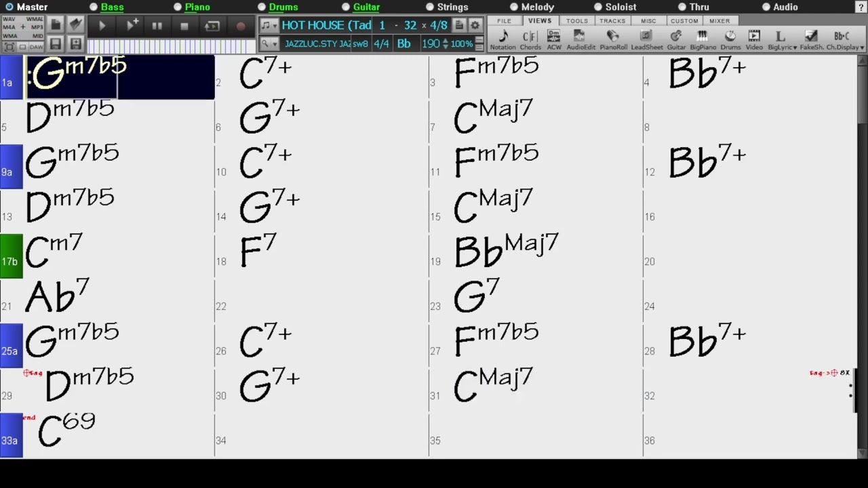The image size is (868, 488).
Task: Open the key signature Bb selector
Action: point(404,43)
